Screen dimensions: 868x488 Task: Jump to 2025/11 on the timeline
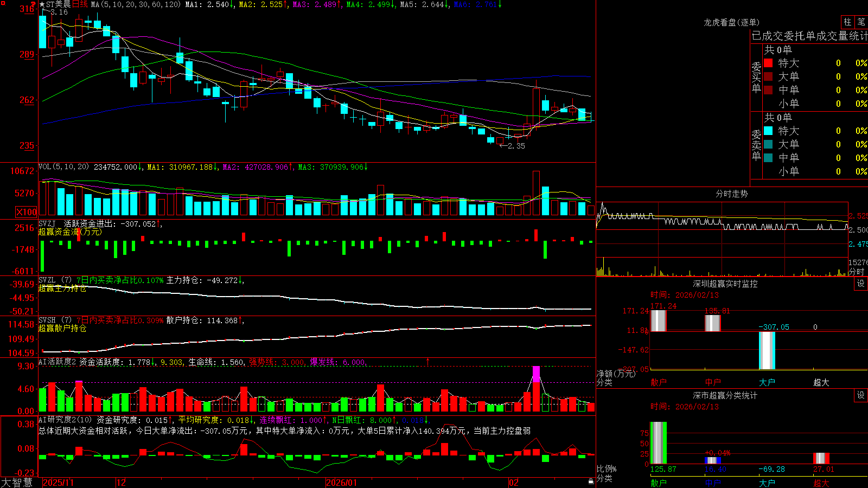[x=58, y=483]
